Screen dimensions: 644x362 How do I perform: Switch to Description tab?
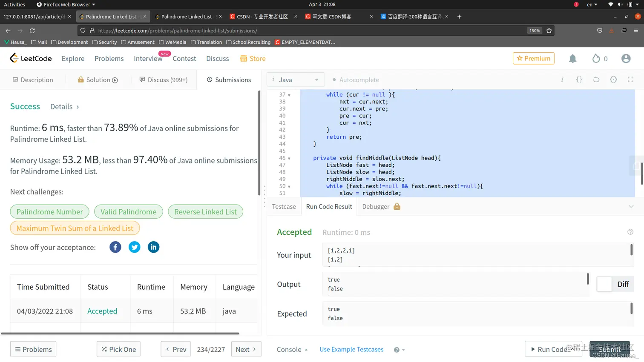click(33, 80)
